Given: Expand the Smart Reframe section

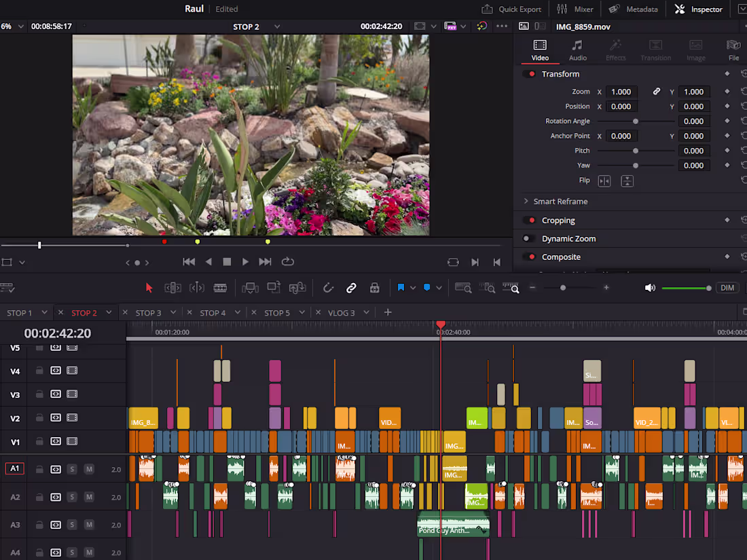Looking at the screenshot, I should (526, 201).
